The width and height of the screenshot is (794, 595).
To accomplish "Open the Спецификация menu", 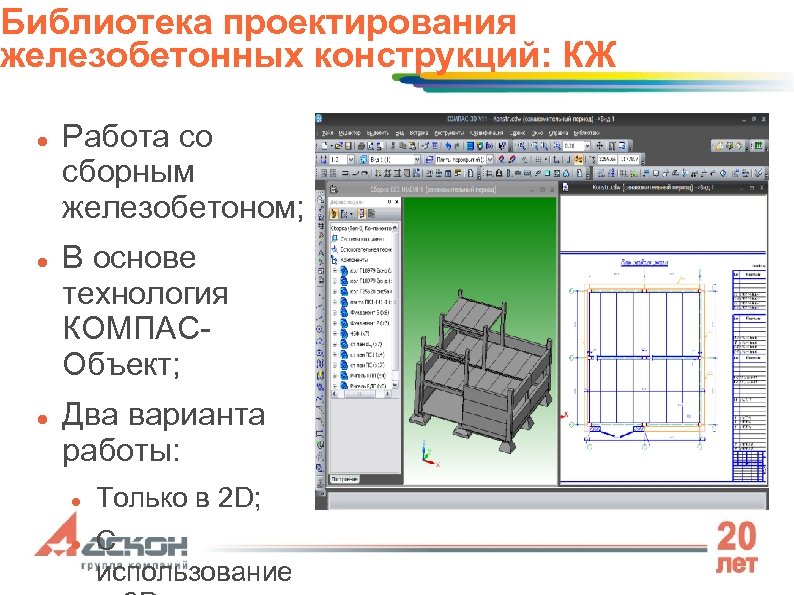I will tap(487, 133).
